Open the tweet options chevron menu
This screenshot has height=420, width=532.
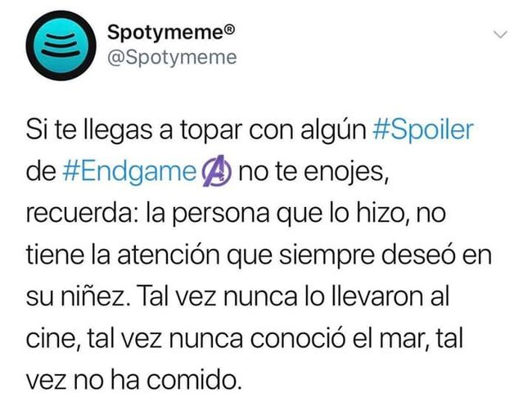500,34
